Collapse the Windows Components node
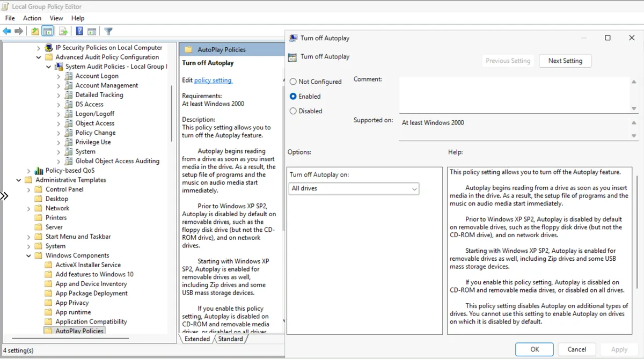The height and width of the screenshot is (359, 644). [29, 255]
